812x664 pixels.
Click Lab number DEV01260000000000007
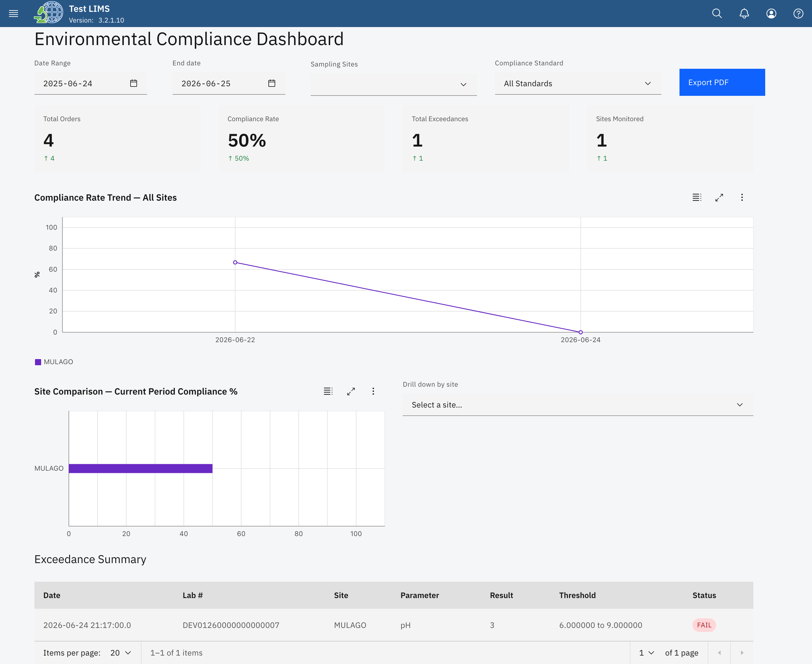pos(231,625)
